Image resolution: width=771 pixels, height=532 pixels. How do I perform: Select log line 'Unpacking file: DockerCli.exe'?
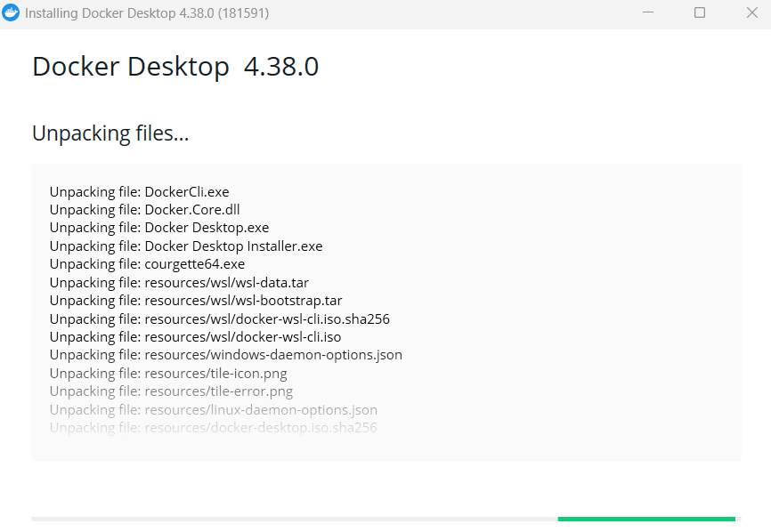[139, 192]
